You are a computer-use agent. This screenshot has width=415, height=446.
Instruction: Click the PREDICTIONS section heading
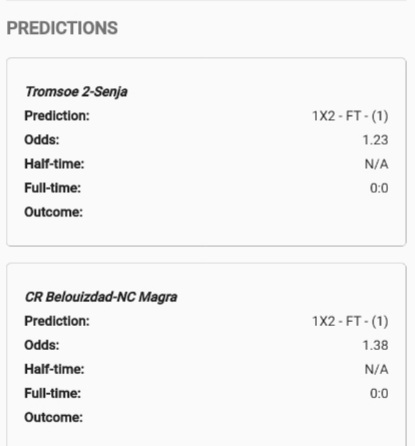[62, 28]
